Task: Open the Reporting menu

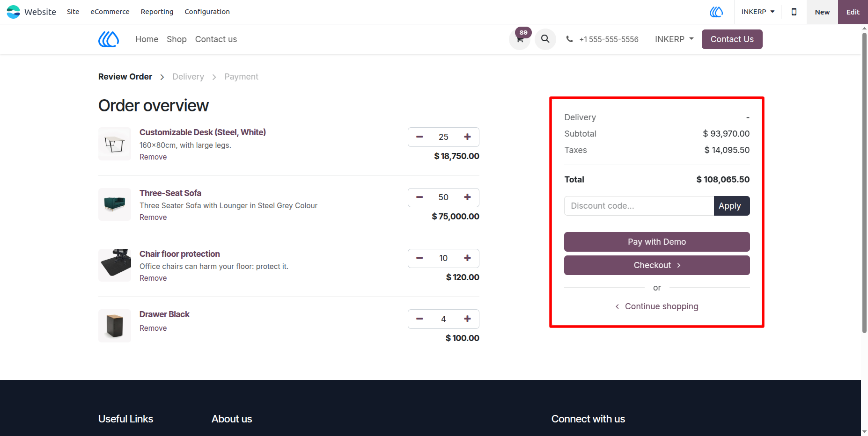Action: click(x=157, y=12)
